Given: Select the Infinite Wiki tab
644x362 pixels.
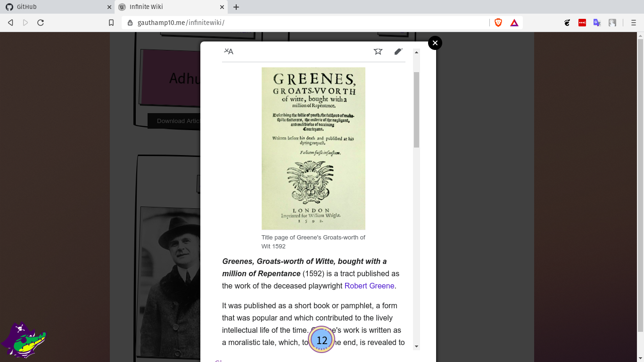Looking at the screenshot, I should (x=171, y=7).
